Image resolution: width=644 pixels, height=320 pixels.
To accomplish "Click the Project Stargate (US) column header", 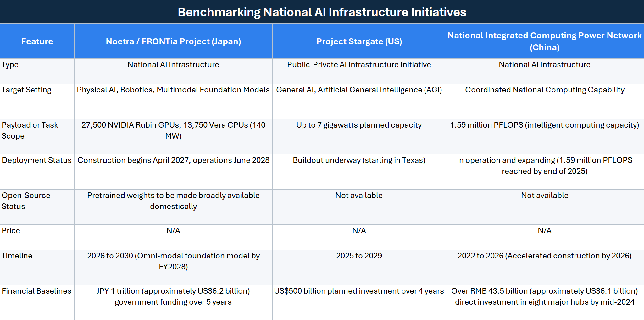I will pos(359,41).
